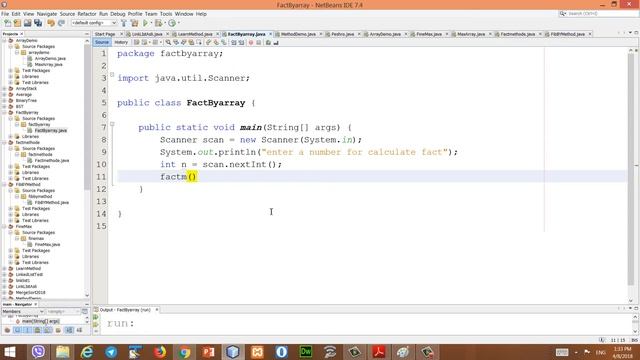Select FactByarray.java in Projects tree
The height and width of the screenshot is (360, 640).
click(x=50, y=131)
